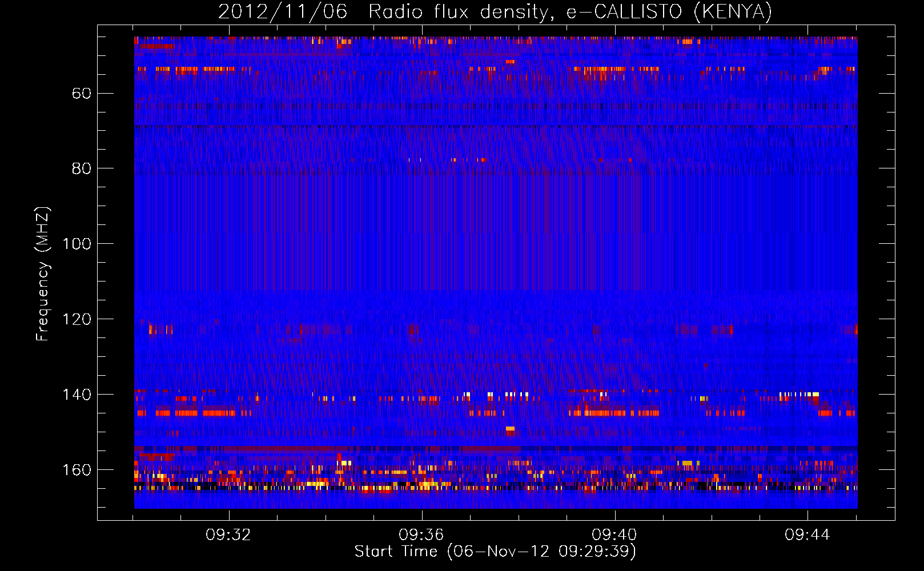Select the 60 frequency tick label

click(81, 93)
